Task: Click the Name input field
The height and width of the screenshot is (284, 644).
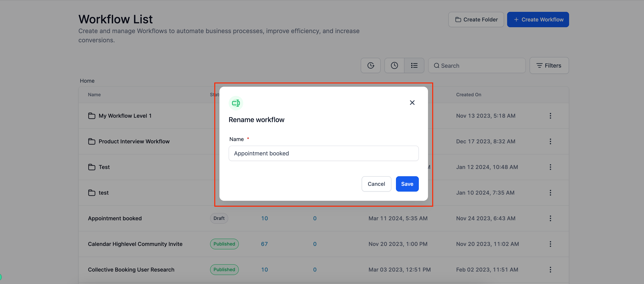Action: coord(323,153)
